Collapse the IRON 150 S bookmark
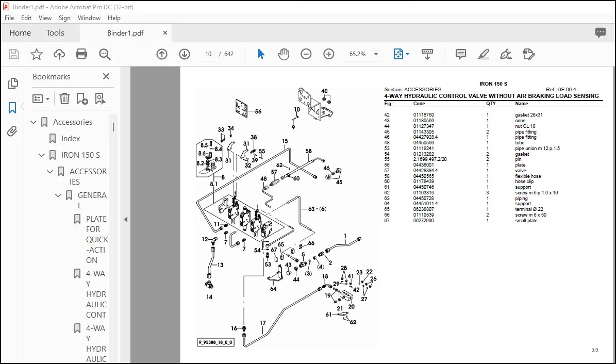 (x=42, y=155)
